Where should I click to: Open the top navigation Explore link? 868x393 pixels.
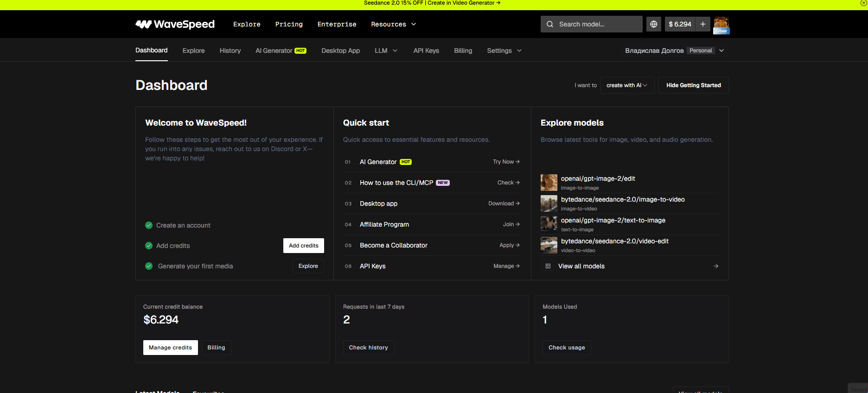[247, 24]
